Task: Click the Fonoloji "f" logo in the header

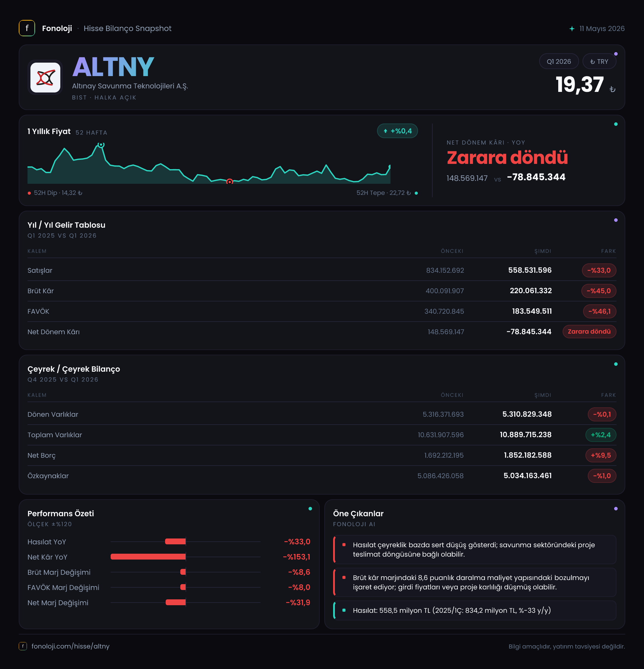Action: [x=27, y=28]
